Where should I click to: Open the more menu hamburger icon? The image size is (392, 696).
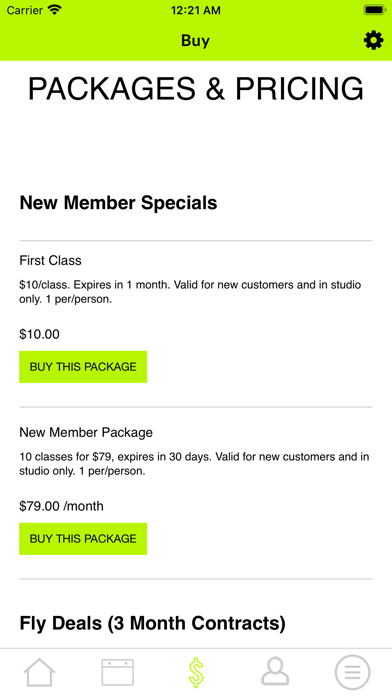click(x=352, y=672)
